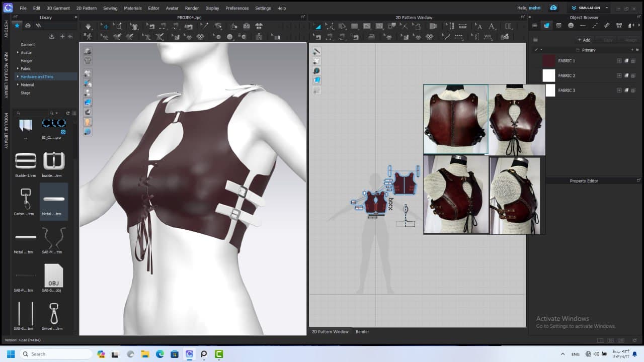Open the File menu

(23, 8)
